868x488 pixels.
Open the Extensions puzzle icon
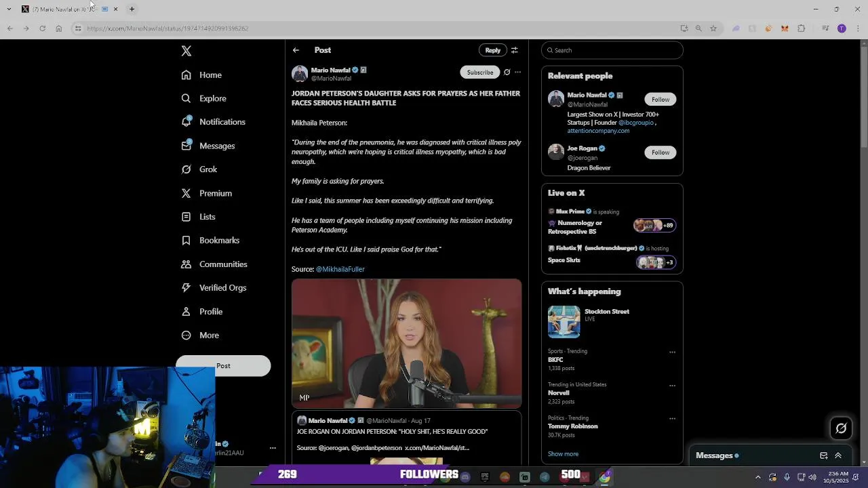[x=802, y=28]
